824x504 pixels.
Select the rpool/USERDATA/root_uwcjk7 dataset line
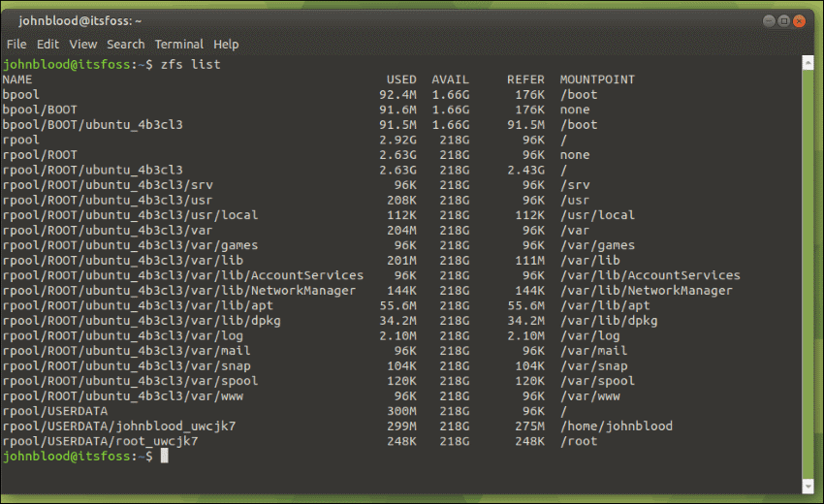click(x=100, y=442)
